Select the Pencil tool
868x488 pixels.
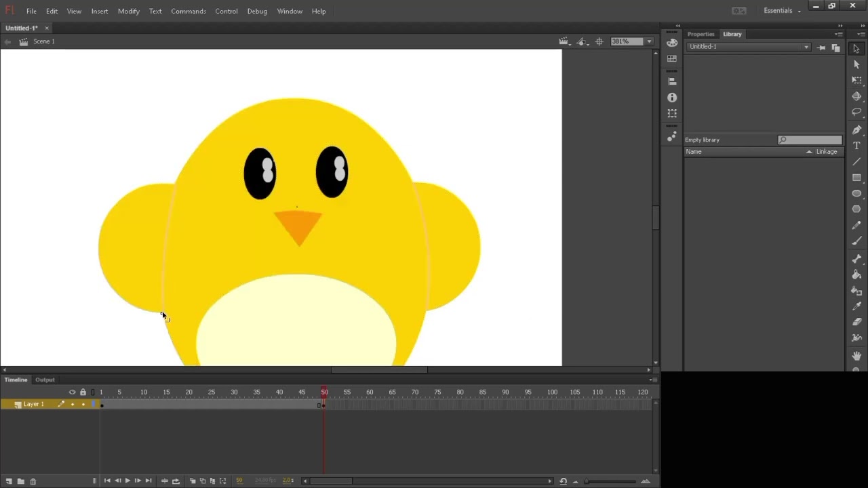coord(856,225)
